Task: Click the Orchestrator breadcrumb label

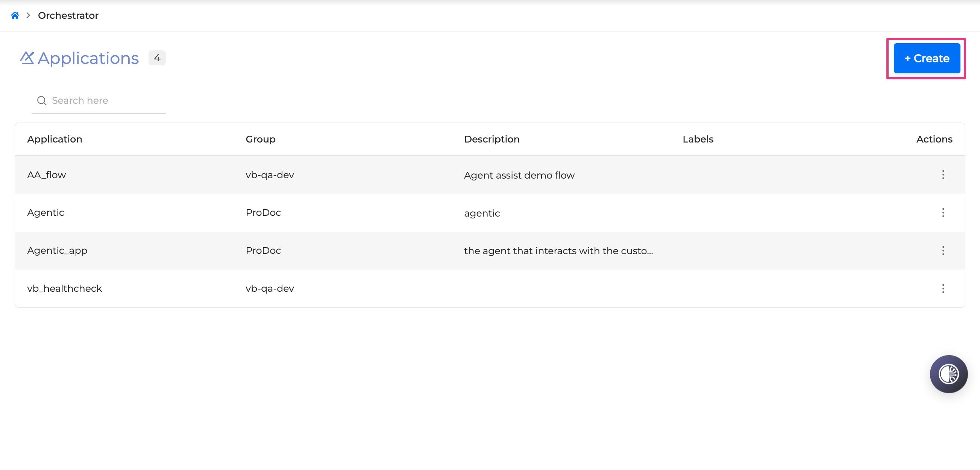Action: click(68, 15)
